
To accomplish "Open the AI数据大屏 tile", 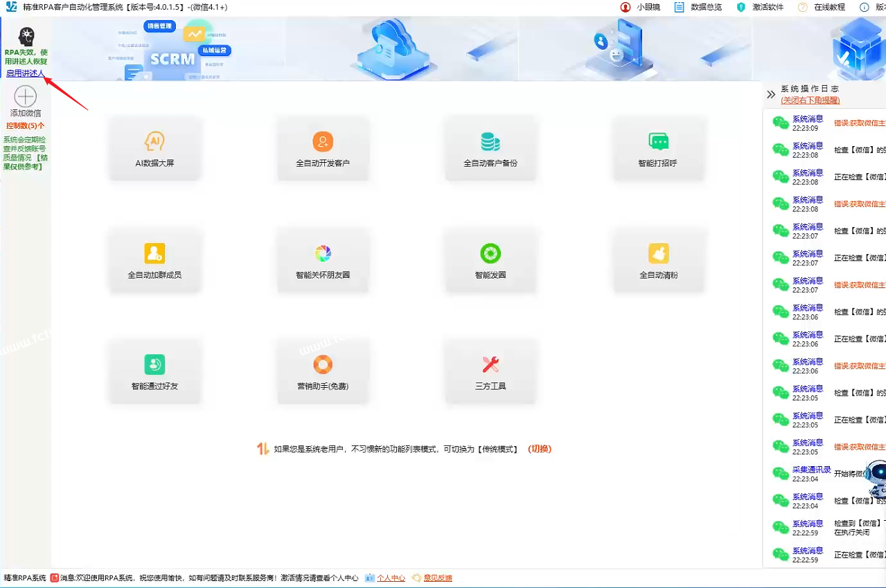I will pyautogui.click(x=155, y=149).
